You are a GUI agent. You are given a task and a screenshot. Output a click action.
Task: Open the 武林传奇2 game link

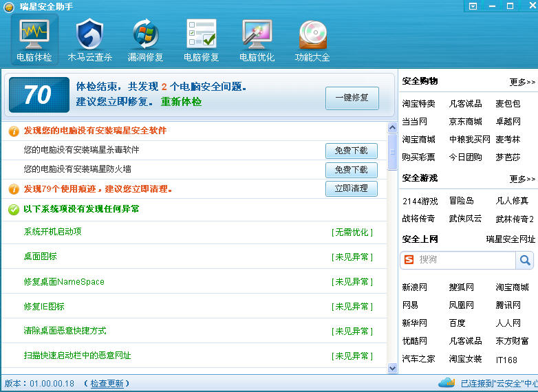click(x=515, y=219)
